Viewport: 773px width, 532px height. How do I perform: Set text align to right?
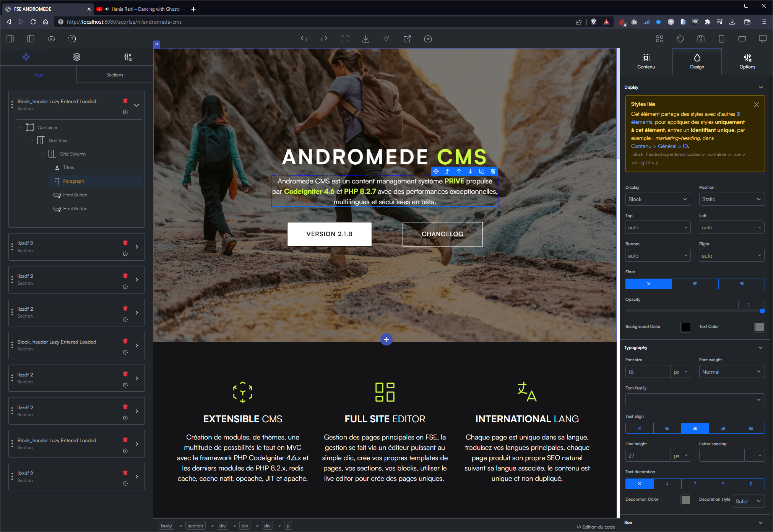(x=723, y=428)
